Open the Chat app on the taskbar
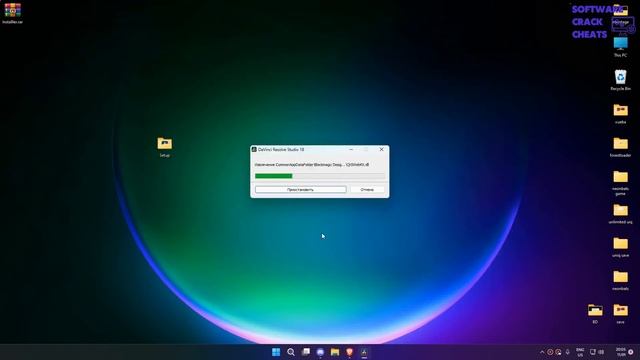 click(320, 352)
